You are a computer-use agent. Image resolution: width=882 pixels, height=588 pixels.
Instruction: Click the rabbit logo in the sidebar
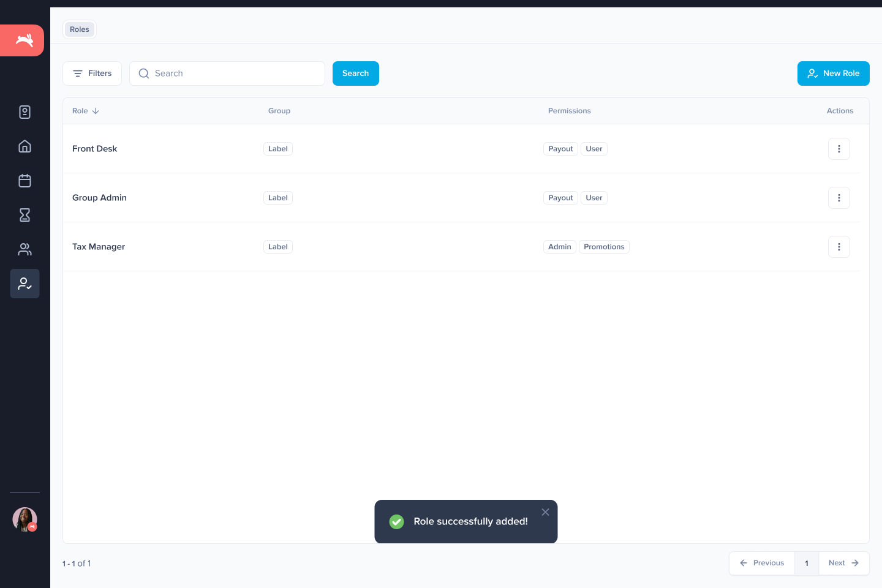(x=22, y=40)
